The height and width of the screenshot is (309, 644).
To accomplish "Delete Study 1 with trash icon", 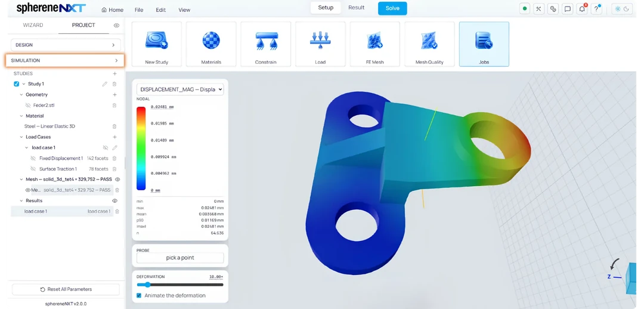I will [x=114, y=84].
